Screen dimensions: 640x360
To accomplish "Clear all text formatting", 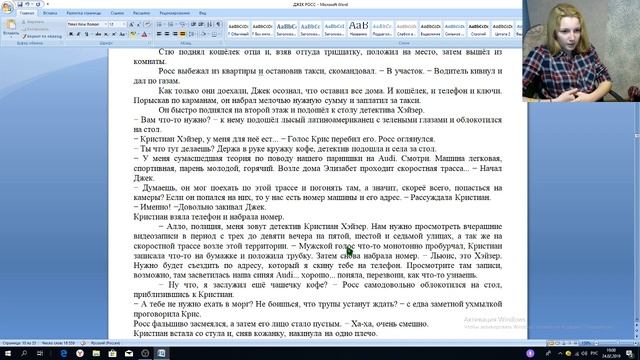I will 147,24.
